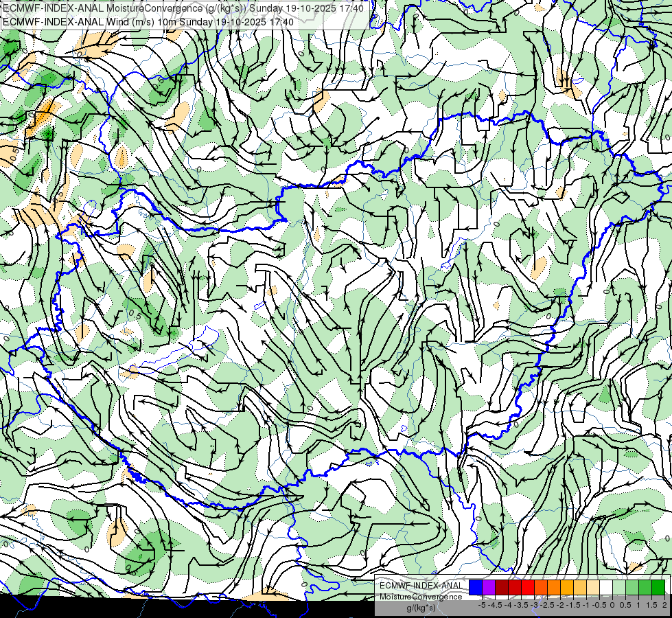The width and height of the screenshot is (672, 618).
Task: Select the white legend swatch
Action: pyautogui.click(x=606, y=587)
